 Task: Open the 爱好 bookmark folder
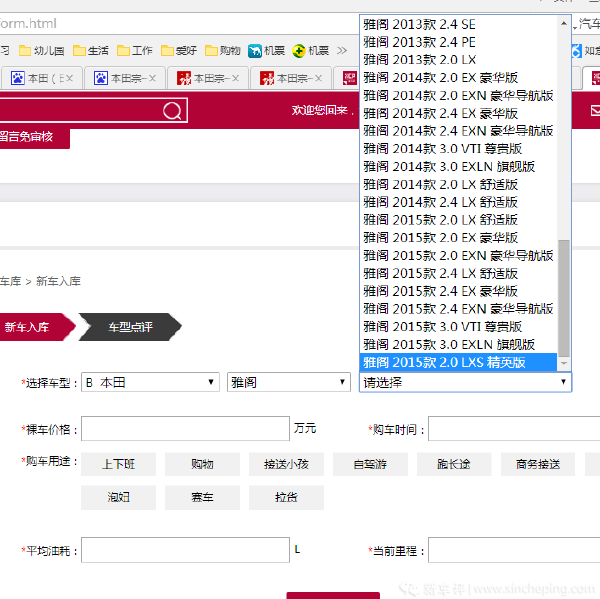pos(179,51)
